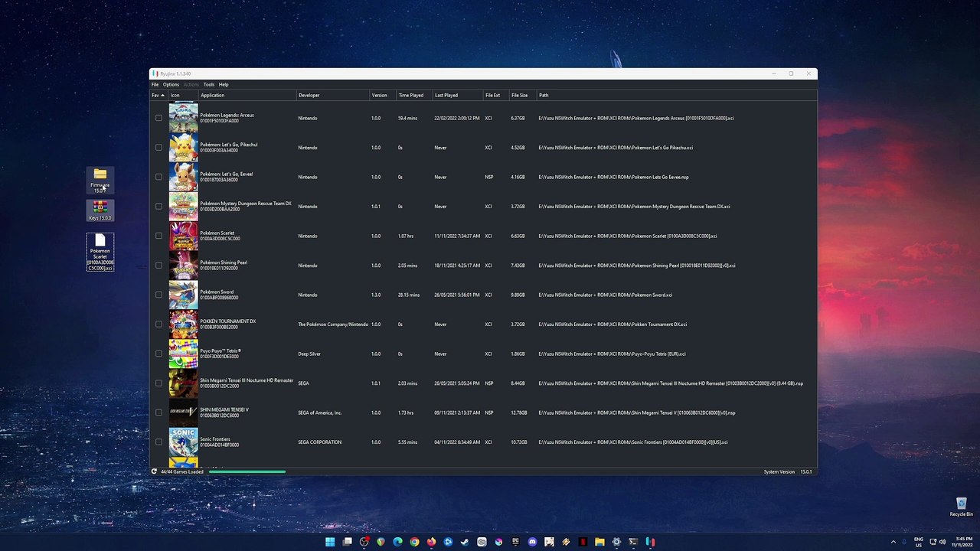The image size is (980, 551).
Task: Select the Nocturne HD Remaster game icon
Action: [183, 383]
